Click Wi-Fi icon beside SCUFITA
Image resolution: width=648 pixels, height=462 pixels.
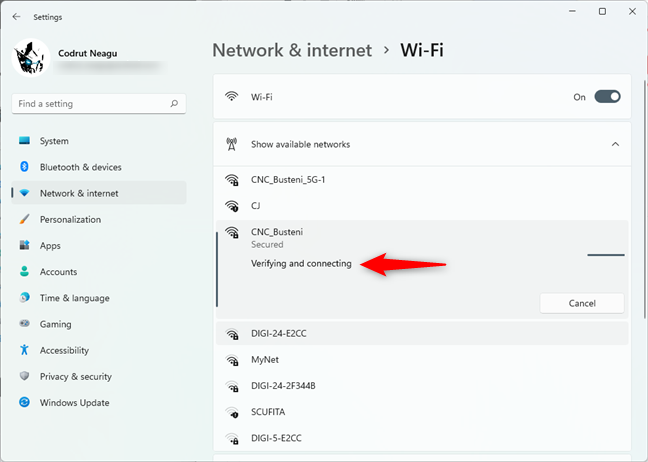232,412
